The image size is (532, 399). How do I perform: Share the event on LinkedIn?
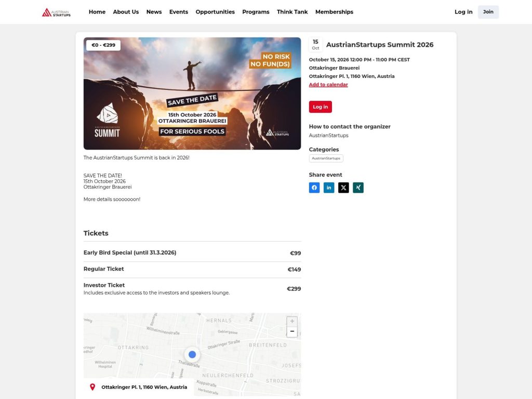pos(329,188)
